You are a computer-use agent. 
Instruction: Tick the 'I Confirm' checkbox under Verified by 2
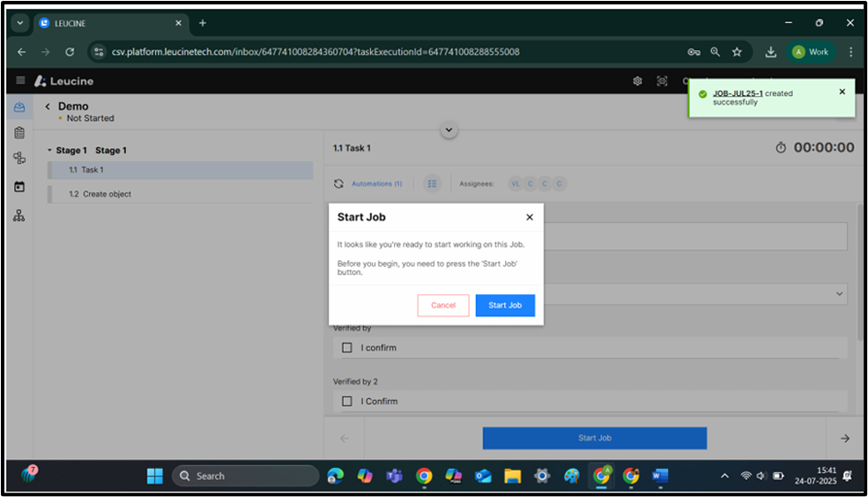coord(347,401)
